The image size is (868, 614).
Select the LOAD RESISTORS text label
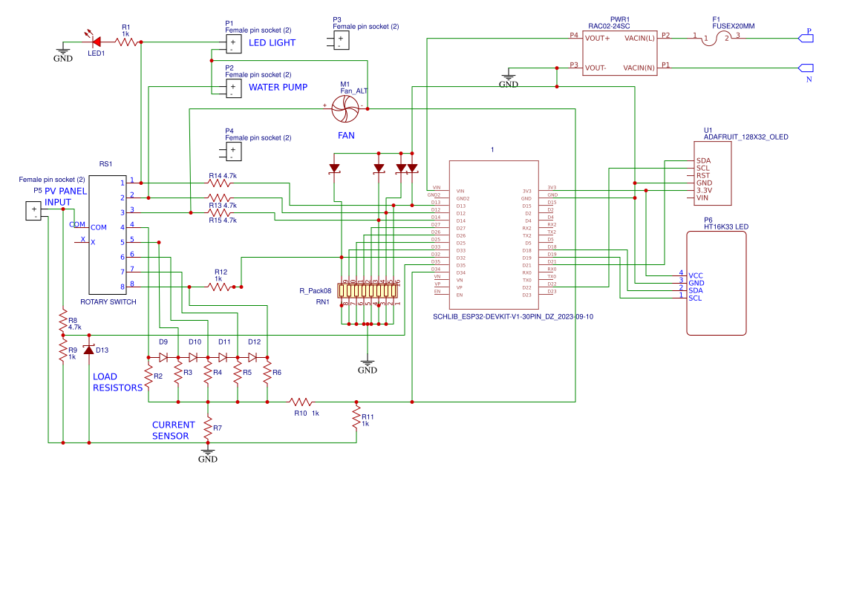[x=117, y=382]
